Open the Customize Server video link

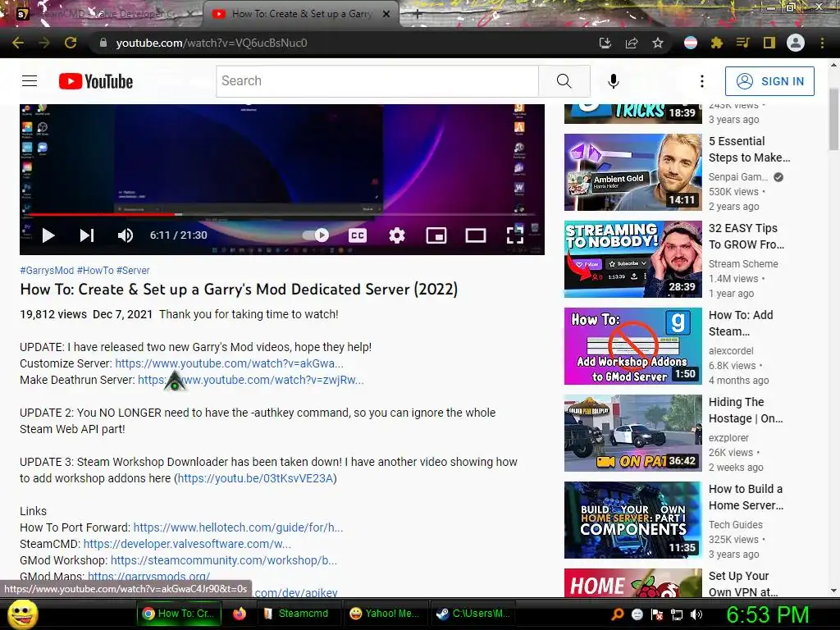[230, 363]
